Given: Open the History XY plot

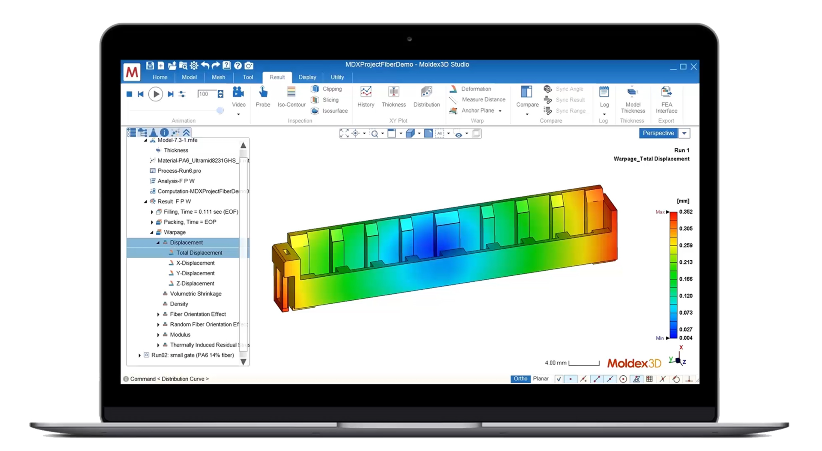Looking at the screenshot, I should pyautogui.click(x=366, y=97).
